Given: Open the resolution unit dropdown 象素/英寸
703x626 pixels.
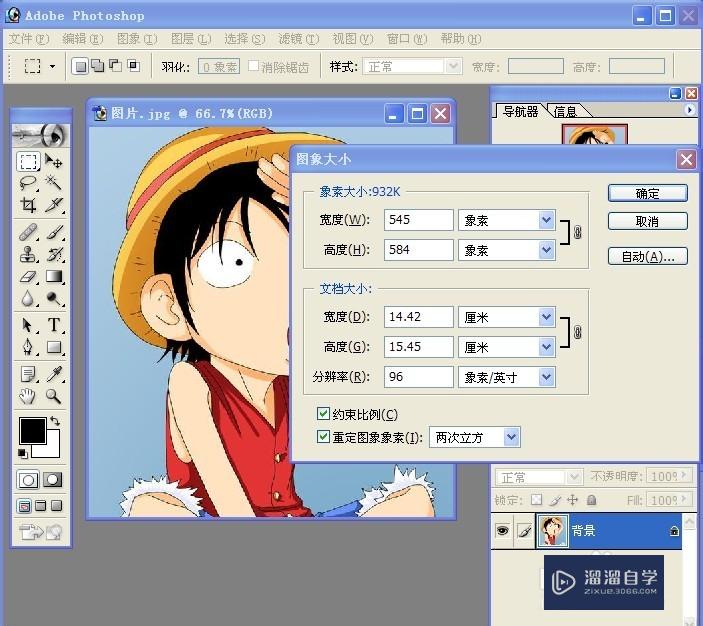Looking at the screenshot, I should pyautogui.click(x=546, y=377).
